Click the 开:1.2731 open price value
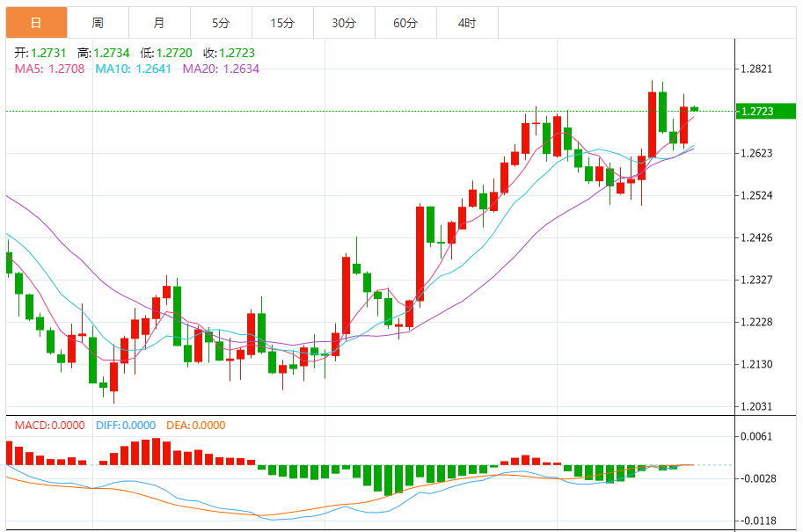803x532 pixels. pos(40,53)
